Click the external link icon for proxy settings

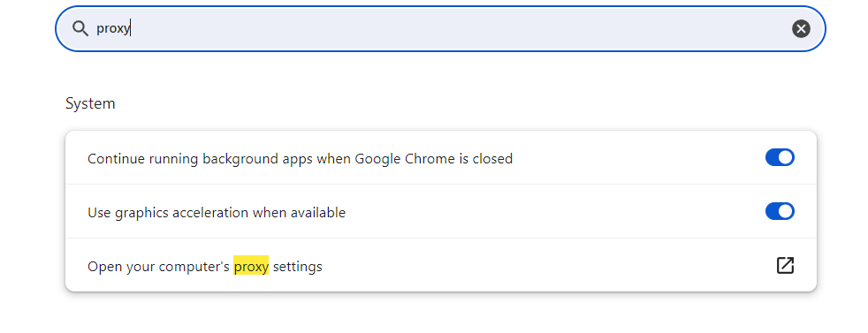(x=785, y=266)
